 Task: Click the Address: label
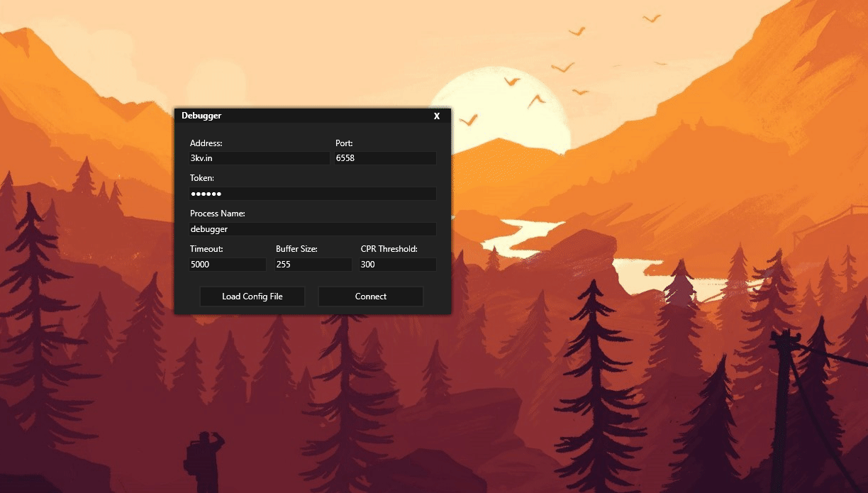click(206, 143)
